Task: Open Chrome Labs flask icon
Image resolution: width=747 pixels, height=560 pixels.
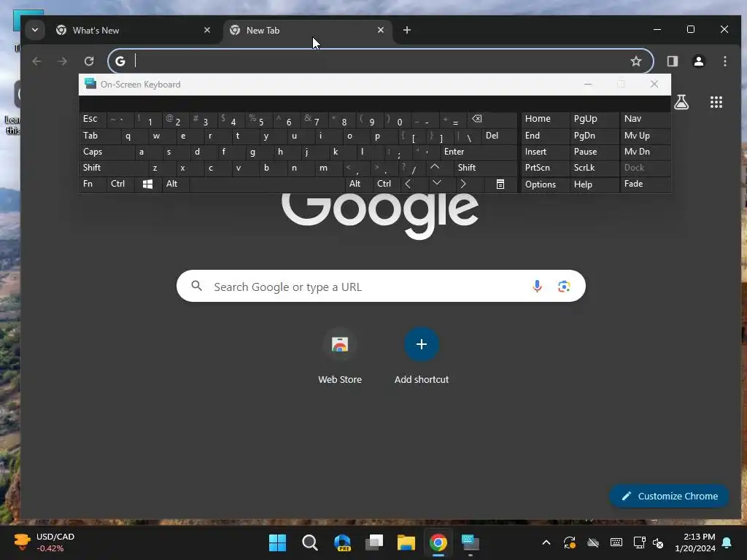Action: [x=681, y=102]
